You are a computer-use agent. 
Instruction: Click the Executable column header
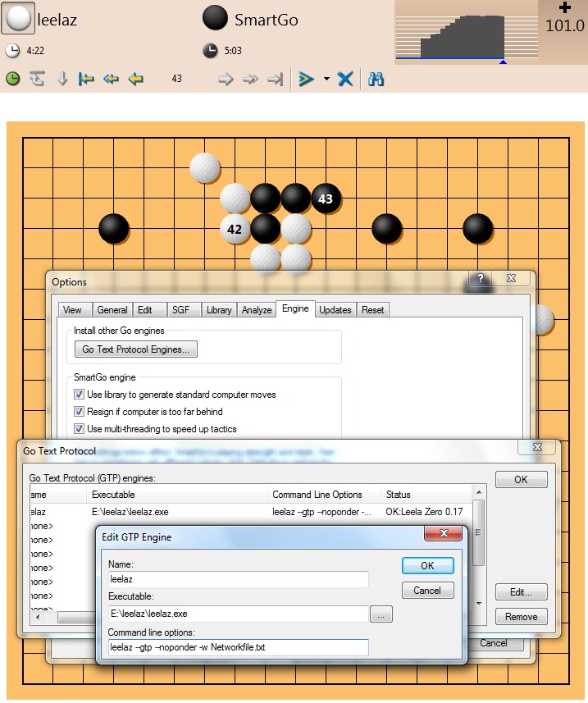177,495
